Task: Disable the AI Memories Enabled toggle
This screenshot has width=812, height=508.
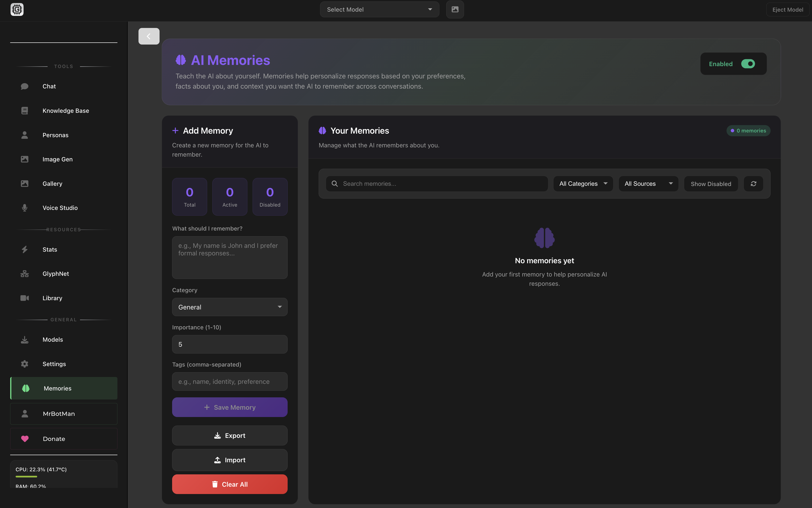Action: click(x=749, y=63)
